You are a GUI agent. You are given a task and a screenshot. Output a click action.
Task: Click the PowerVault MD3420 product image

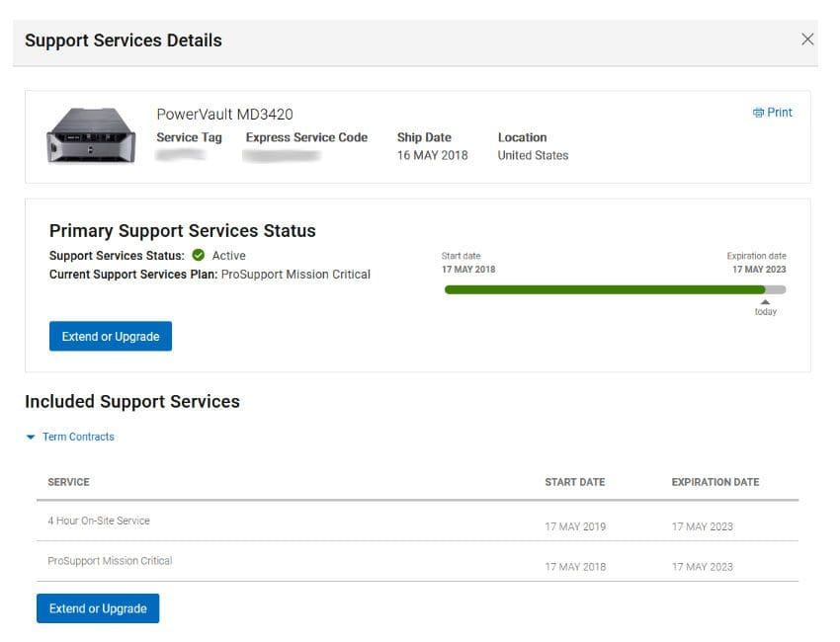click(91, 135)
